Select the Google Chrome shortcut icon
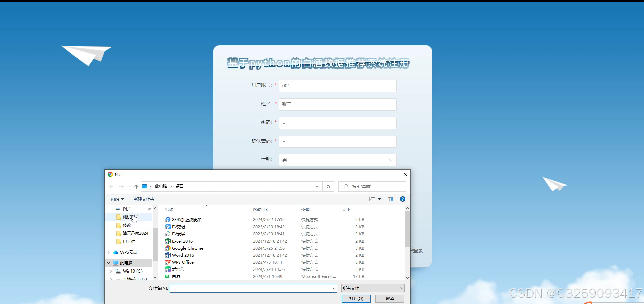Image resolution: width=644 pixels, height=304 pixels. (x=168, y=248)
